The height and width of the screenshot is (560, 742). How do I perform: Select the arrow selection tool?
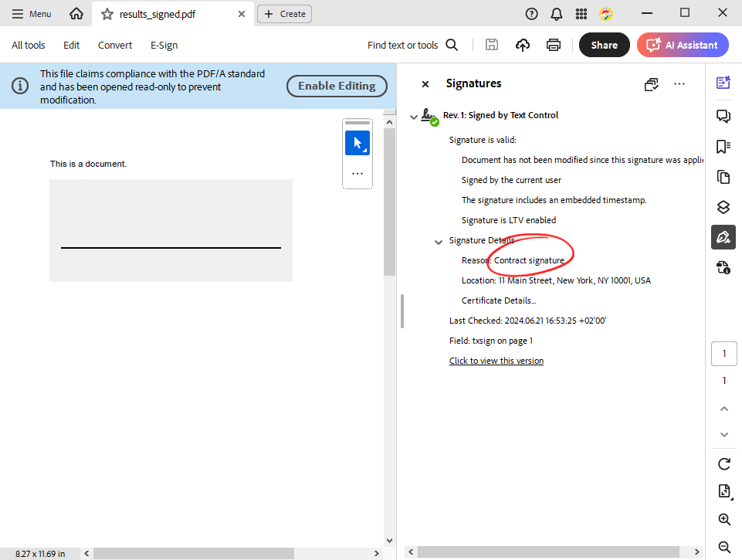(x=357, y=142)
